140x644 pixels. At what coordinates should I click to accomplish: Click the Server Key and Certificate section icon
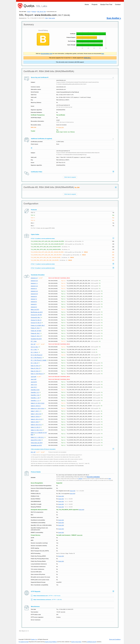[27, 79]
